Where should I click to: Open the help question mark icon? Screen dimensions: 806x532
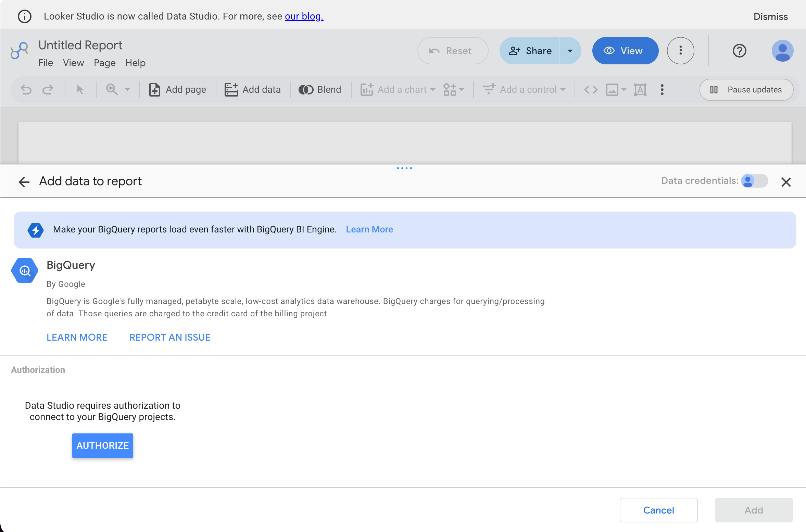click(739, 51)
